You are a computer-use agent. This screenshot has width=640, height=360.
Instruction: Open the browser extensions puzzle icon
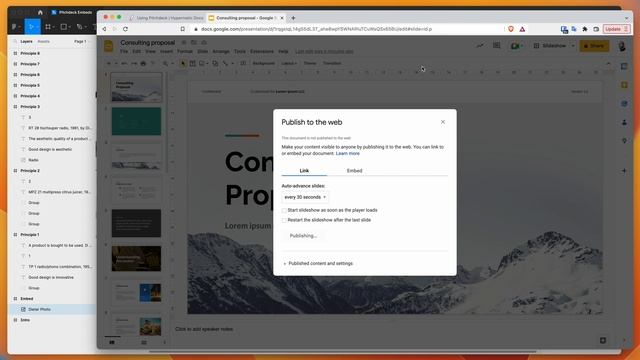(x=585, y=29)
